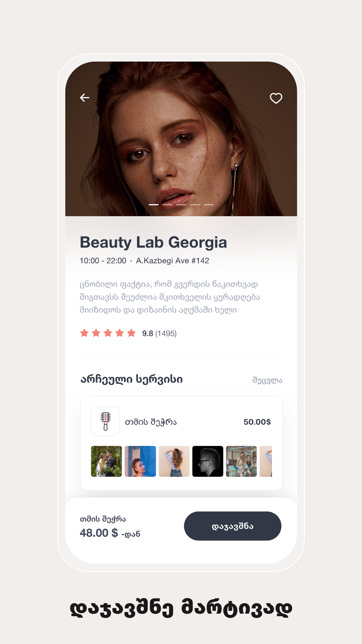362x644 pixels.
Task: Open the partially visible last thumbnail
Action: 266,461
